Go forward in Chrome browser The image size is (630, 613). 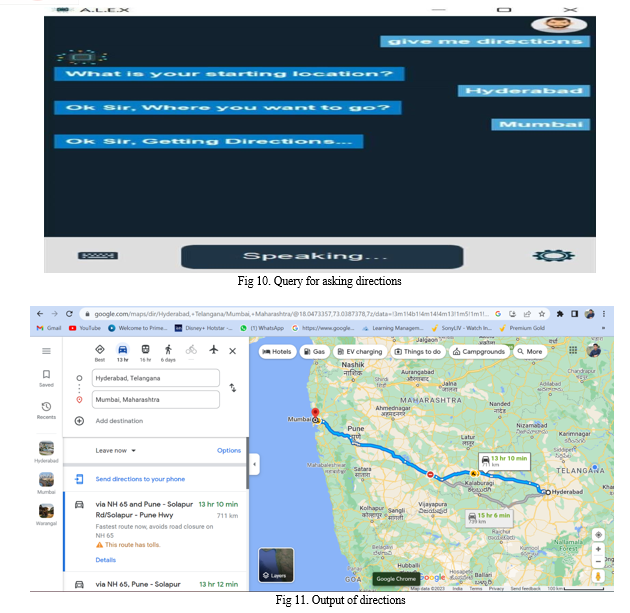[x=55, y=314]
